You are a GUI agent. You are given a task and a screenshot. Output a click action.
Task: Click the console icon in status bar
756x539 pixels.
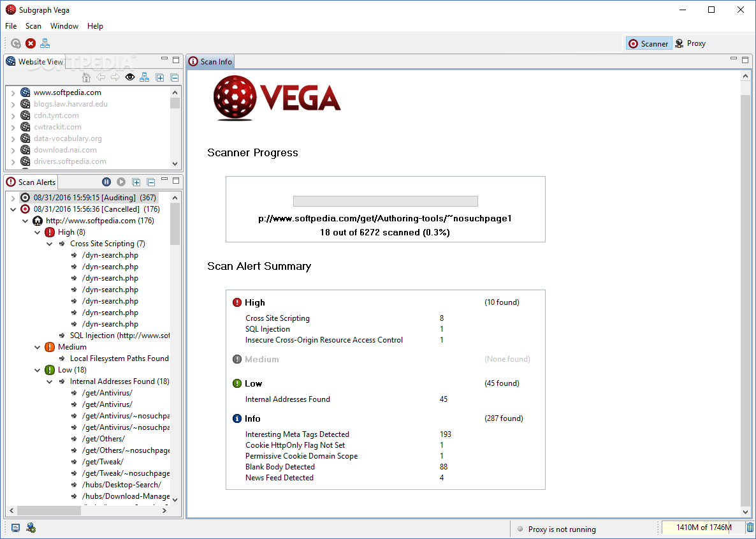tap(15, 528)
